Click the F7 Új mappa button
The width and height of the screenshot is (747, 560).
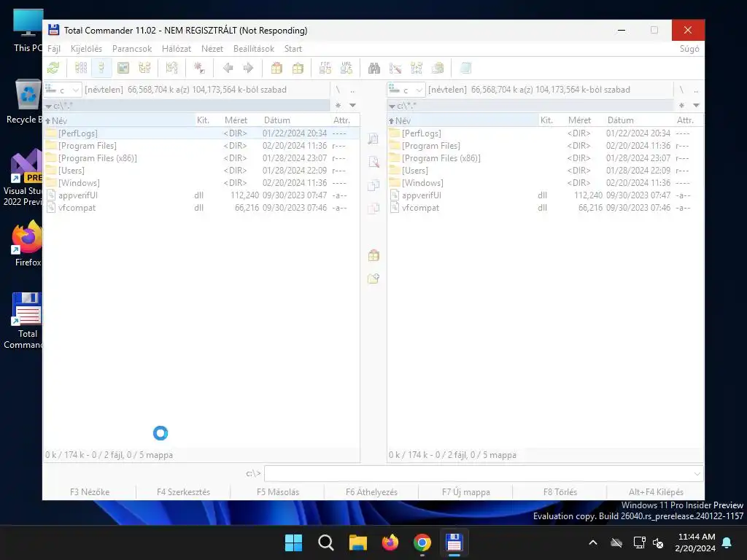point(466,492)
